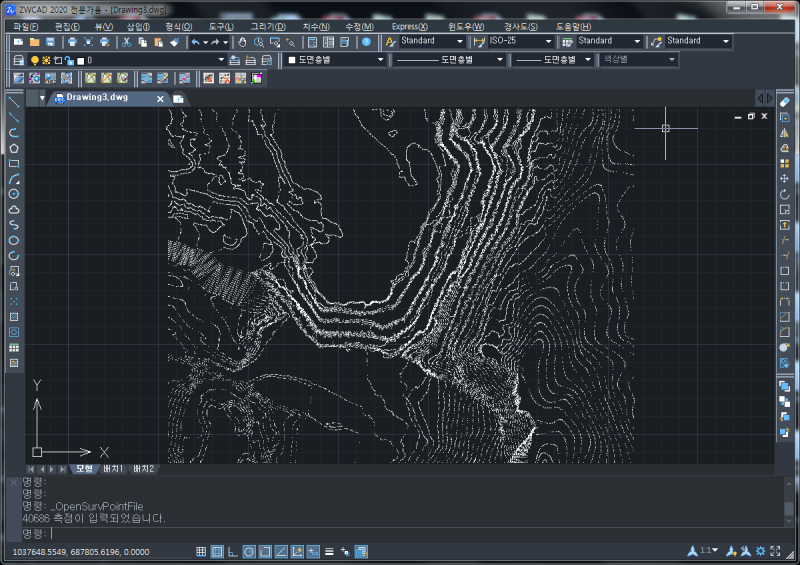Open the 경사도(S) menu
This screenshot has width=800, height=565.
click(520, 26)
